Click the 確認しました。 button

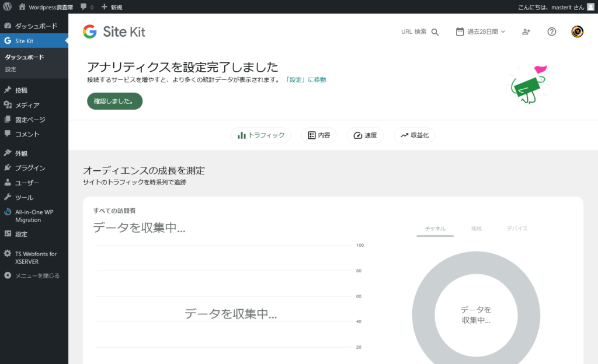point(114,101)
